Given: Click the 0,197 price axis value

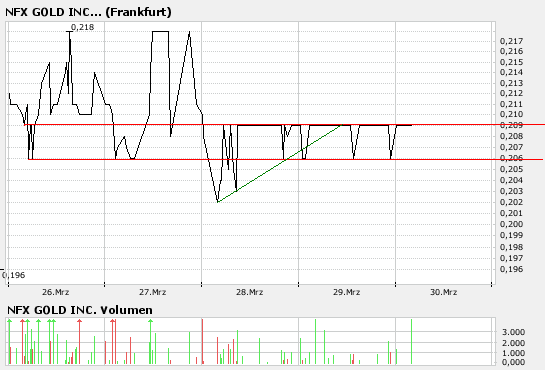Looking at the screenshot, I should [511, 258].
